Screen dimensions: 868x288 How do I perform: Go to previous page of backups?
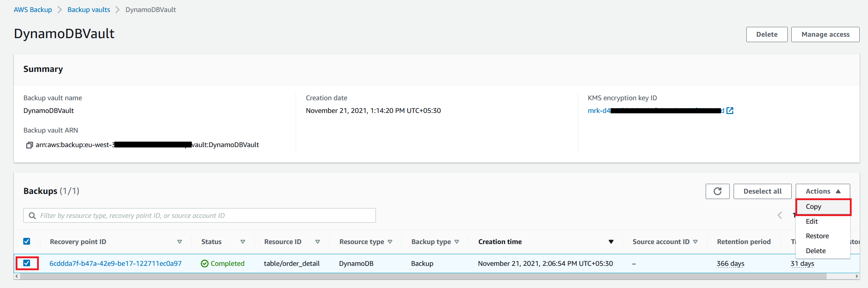[x=780, y=215]
